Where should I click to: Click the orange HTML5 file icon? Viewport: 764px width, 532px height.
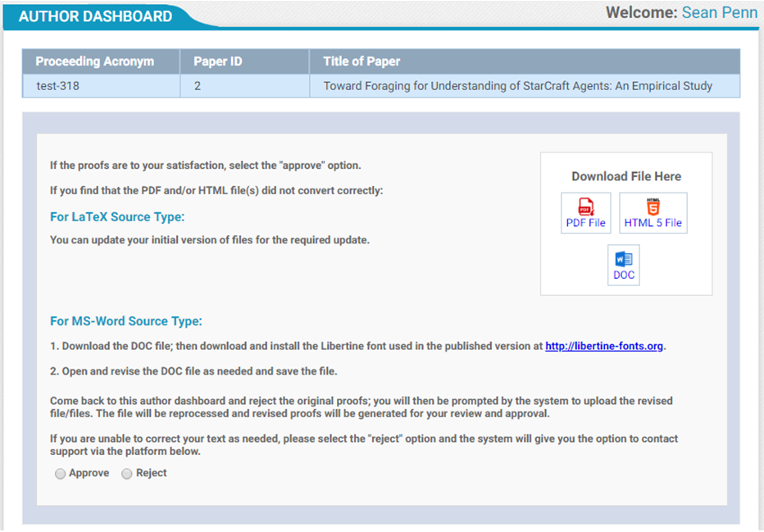click(653, 207)
